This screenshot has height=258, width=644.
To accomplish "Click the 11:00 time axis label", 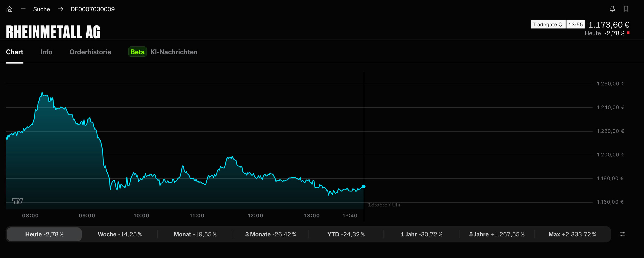I will [197, 216].
